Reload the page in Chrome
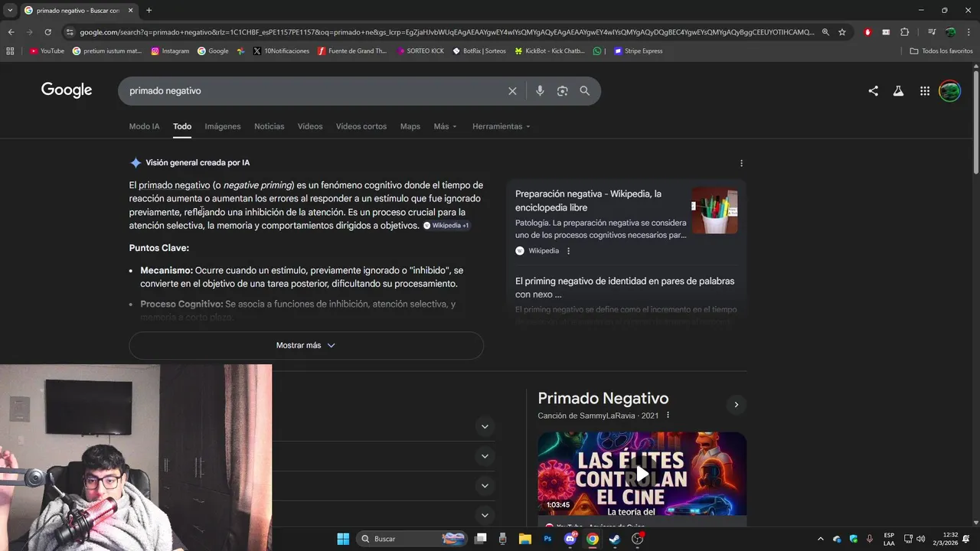The image size is (980, 551). 47,32
